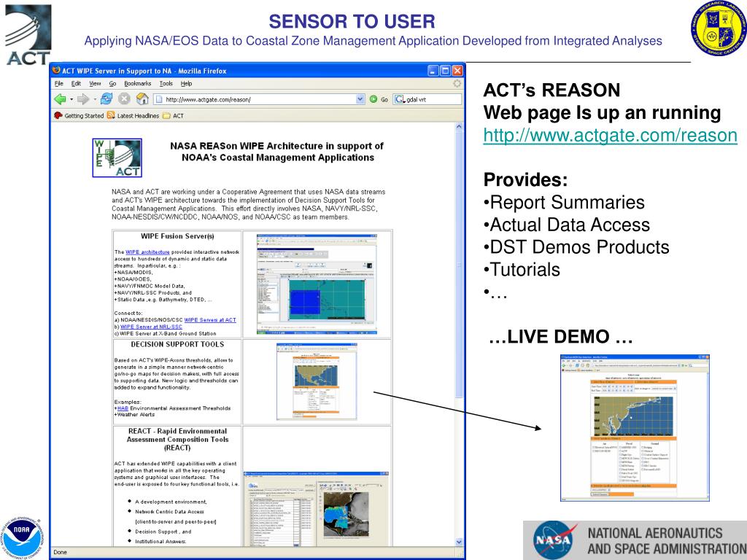
Task: Click the ACT logo at top left
Action: click(28, 35)
